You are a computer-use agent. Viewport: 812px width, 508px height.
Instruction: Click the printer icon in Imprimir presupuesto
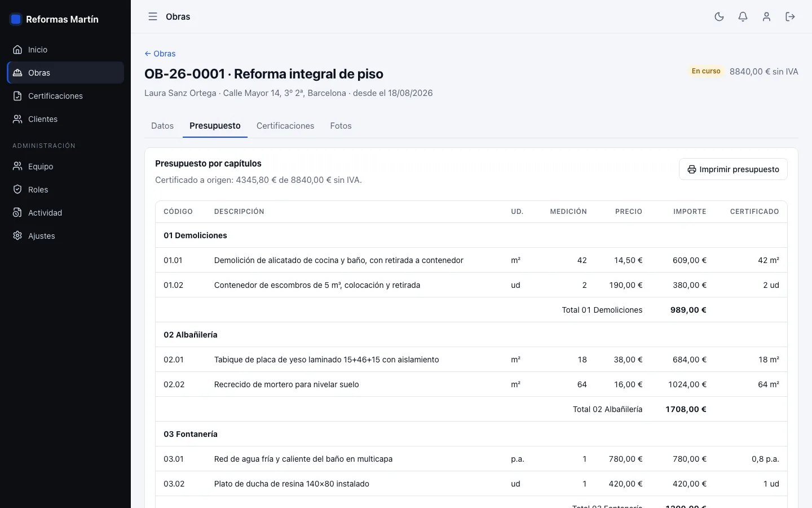(691, 169)
